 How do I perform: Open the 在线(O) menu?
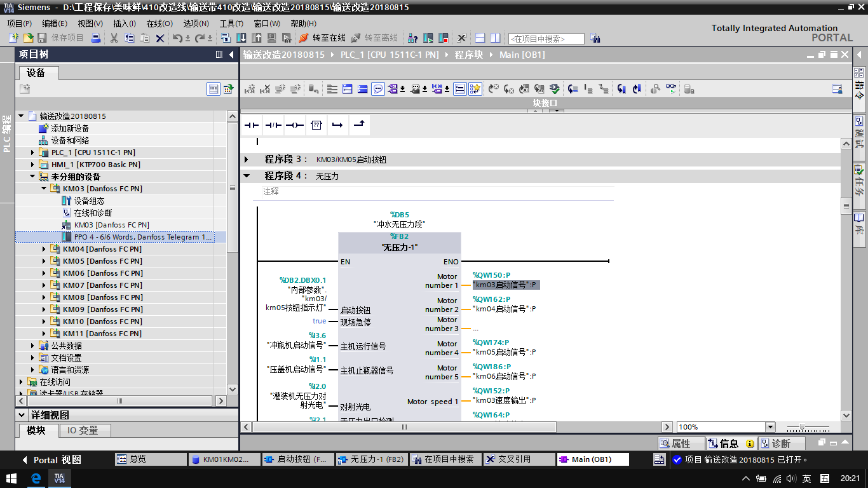159,24
